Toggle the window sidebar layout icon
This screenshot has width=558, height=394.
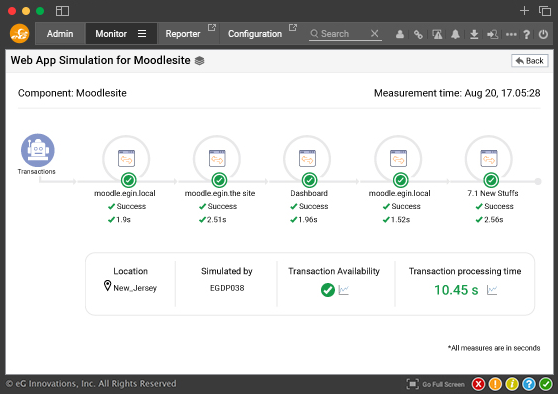coord(62,11)
